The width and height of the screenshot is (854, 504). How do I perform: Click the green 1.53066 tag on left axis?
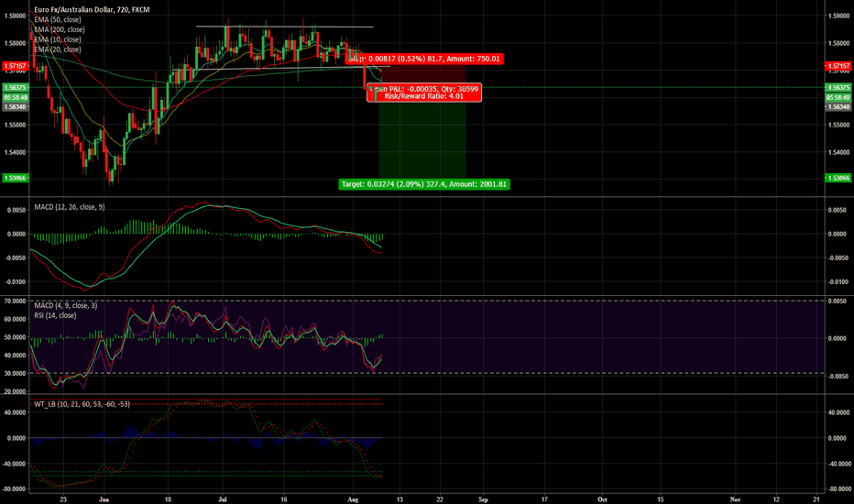coord(16,178)
